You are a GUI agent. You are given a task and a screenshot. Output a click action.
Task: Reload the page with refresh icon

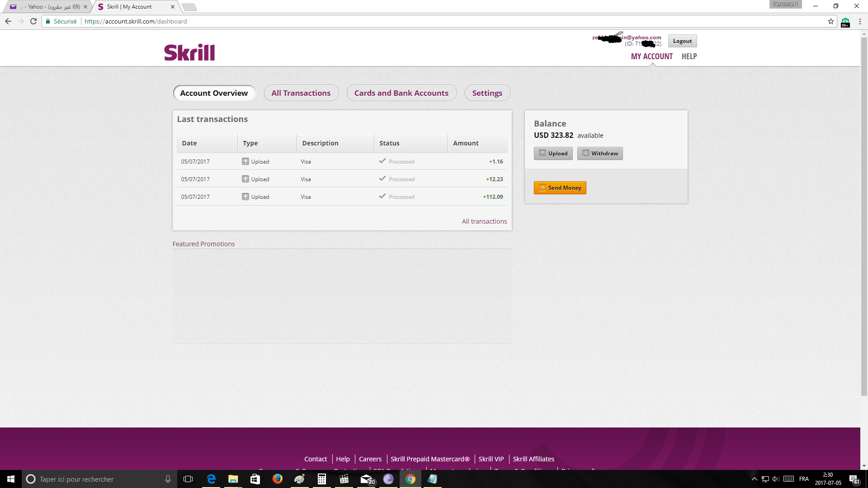(x=33, y=21)
